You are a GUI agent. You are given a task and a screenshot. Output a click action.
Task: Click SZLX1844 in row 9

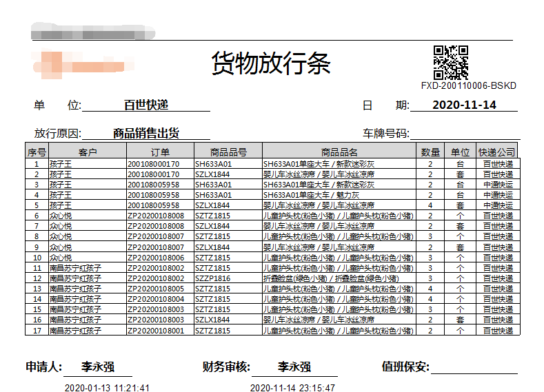click(212, 247)
